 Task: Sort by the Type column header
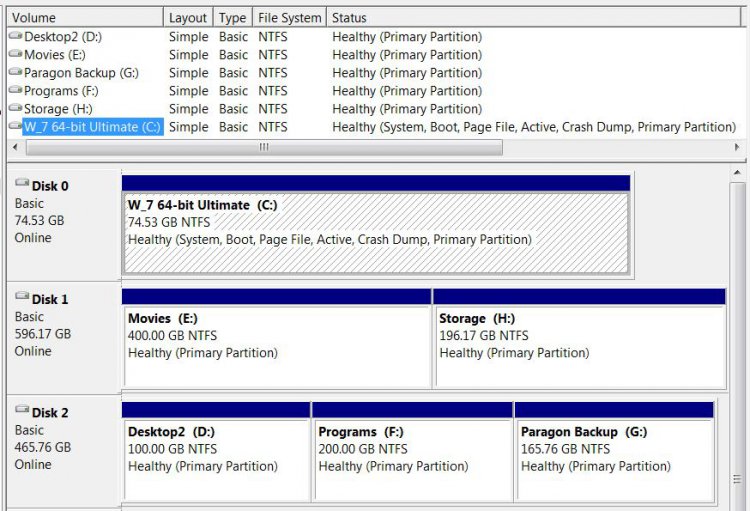click(x=232, y=18)
